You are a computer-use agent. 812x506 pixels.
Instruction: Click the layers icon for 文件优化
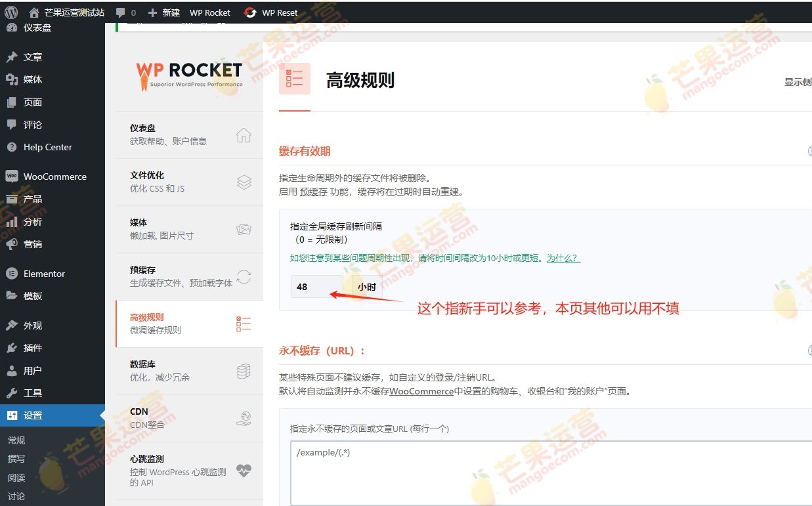244,182
